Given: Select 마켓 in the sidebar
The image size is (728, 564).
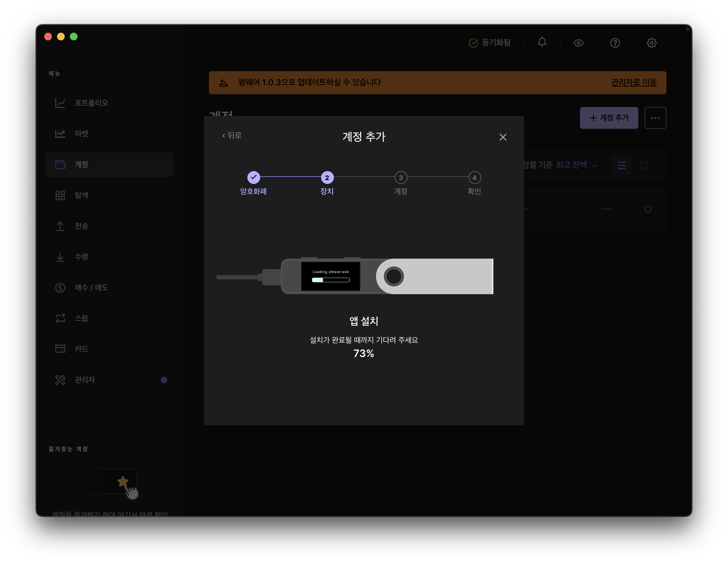Looking at the screenshot, I should coord(81,134).
